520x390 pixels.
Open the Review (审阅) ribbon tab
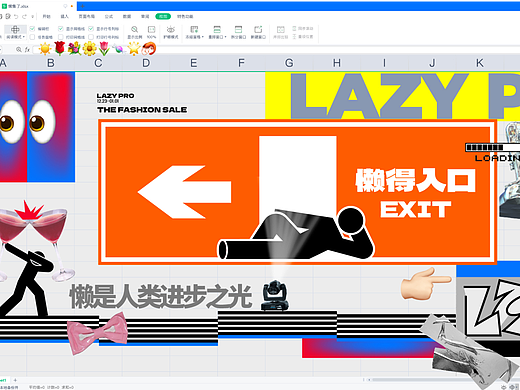coord(145,16)
